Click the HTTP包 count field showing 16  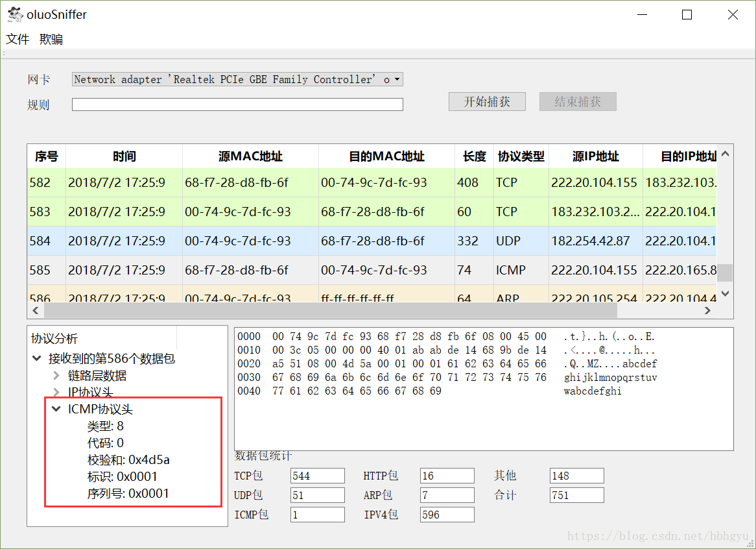(x=447, y=476)
